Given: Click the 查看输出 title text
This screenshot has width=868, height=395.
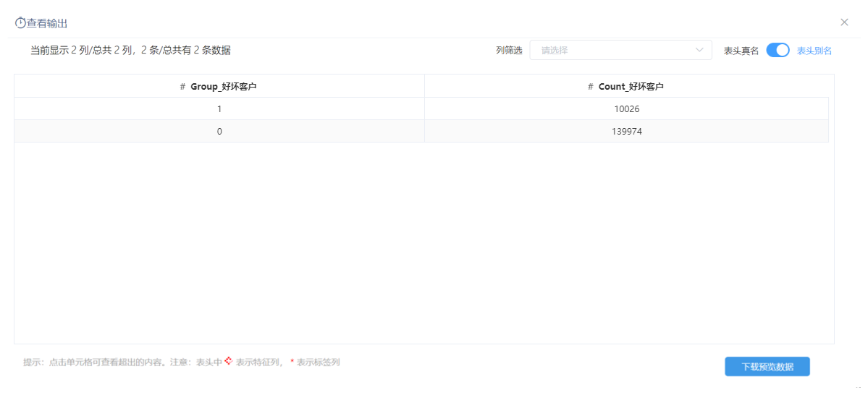Looking at the screenshot, I should (x=47, y=23).
